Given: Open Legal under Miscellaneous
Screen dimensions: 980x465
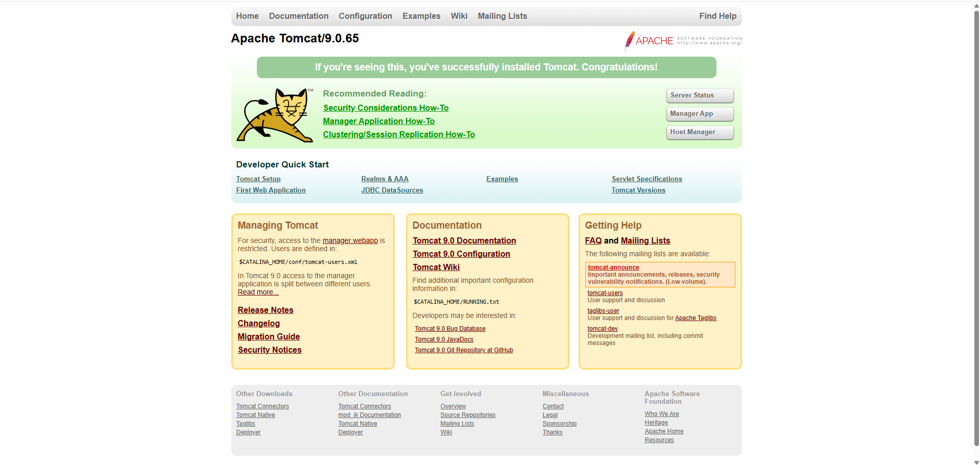Looking at the screenshot, I should [550, 415].
